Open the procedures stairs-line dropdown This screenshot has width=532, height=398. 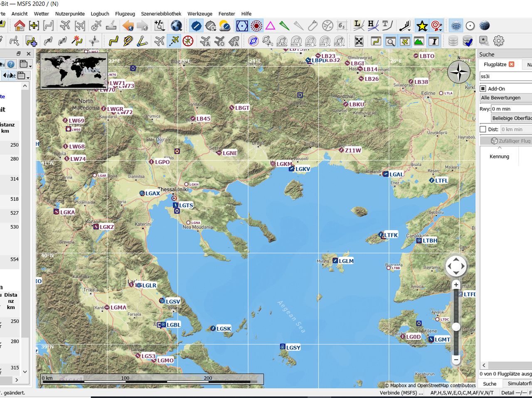[x=405, y=26]
